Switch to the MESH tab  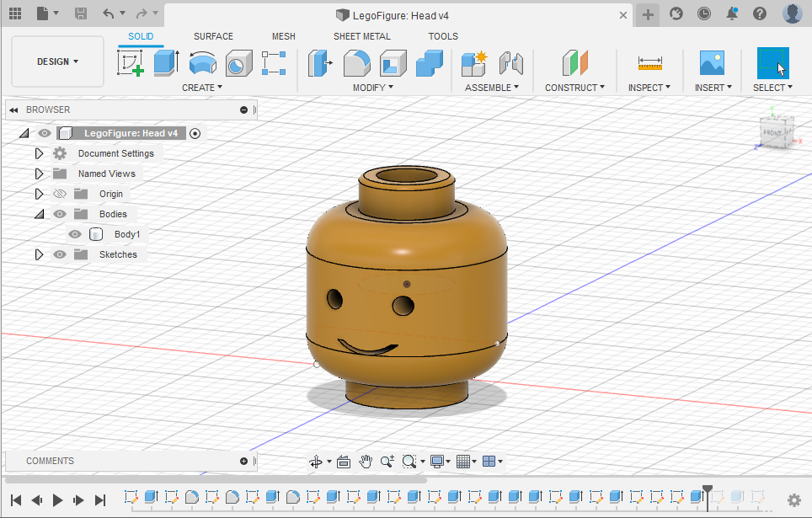284,36
